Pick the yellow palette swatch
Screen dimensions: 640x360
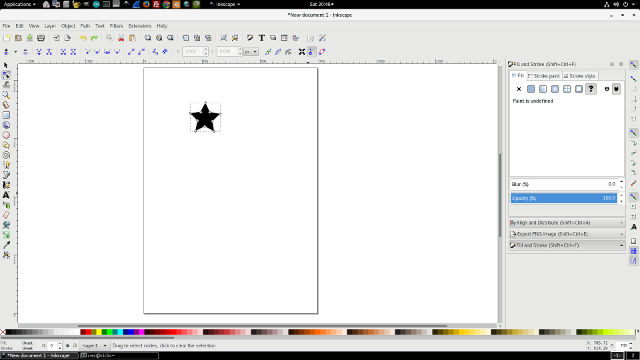coord(99,332)
